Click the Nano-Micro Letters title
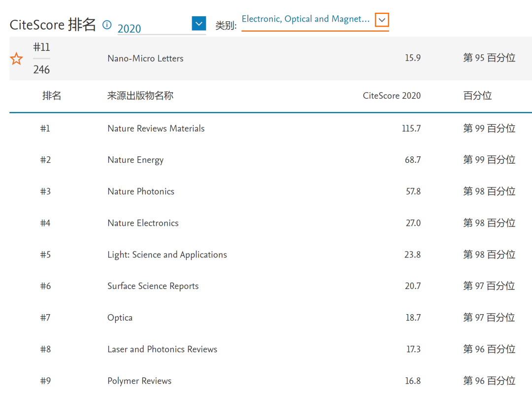The height and width of the screenshot is (396, 532). pos(145,58)
